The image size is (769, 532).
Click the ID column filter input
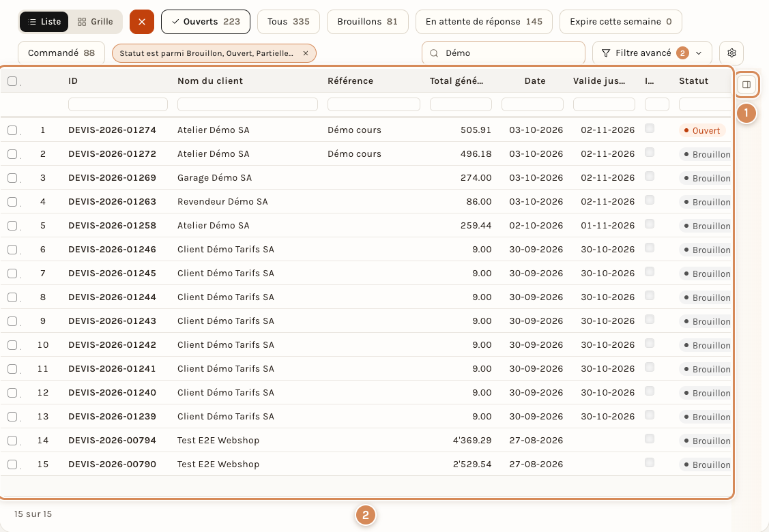(117, 104)
